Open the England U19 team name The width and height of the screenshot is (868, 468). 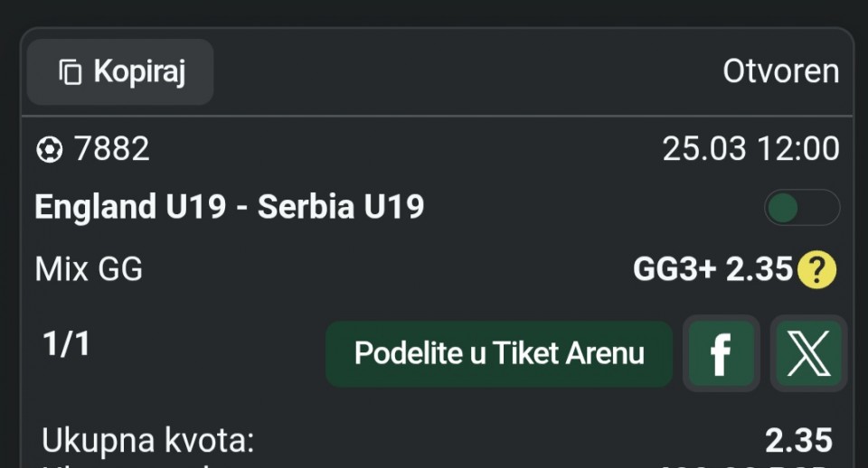pyautogui.click(x=130, y=208)
